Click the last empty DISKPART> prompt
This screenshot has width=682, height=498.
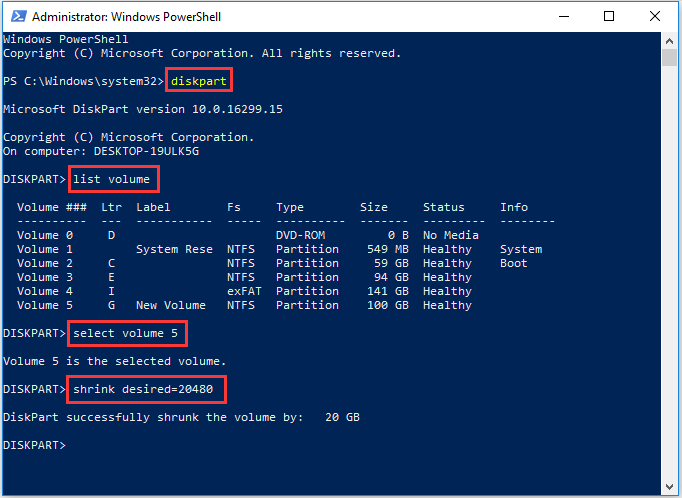[x=34, y=445]
